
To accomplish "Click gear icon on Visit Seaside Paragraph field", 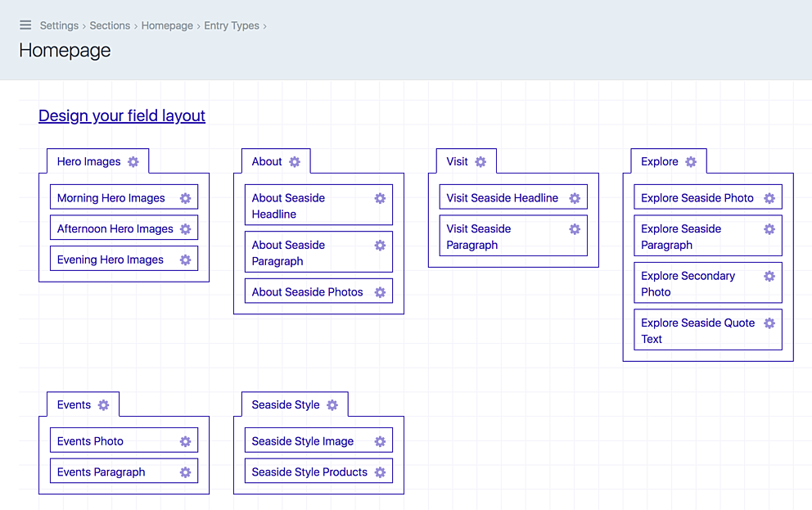I will point(575,229).
